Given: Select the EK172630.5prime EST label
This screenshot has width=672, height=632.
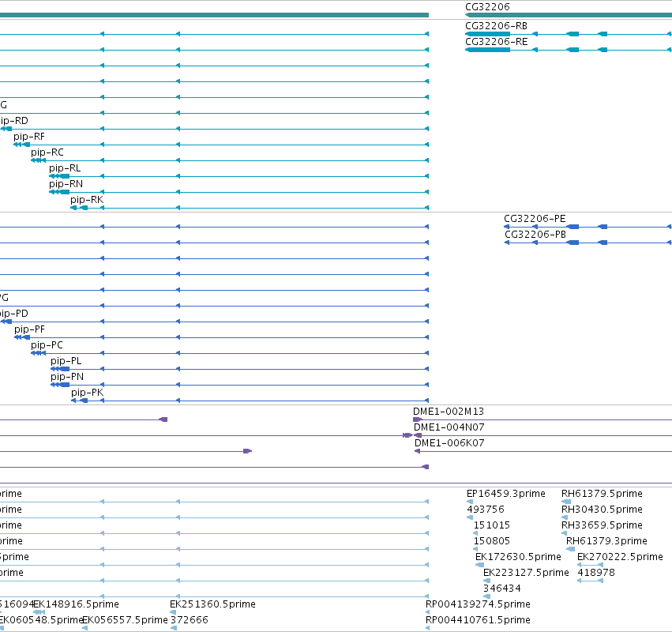Looking at the screenshot, I should tap(518, 556).
